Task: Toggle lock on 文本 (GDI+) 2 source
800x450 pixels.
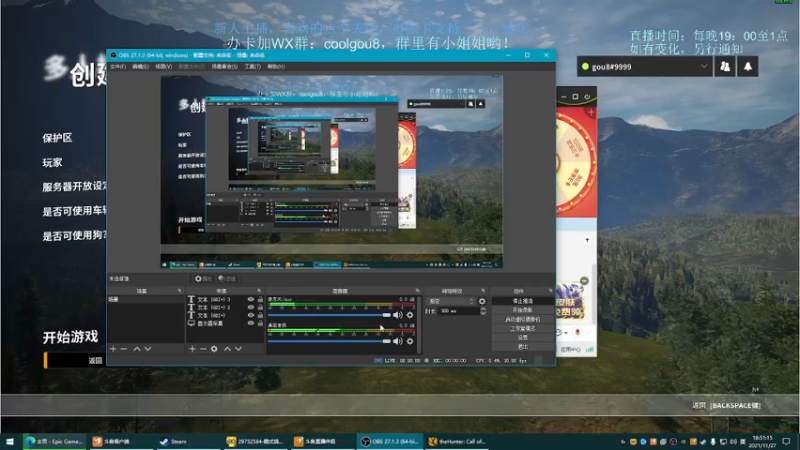Action: (260, 308)
